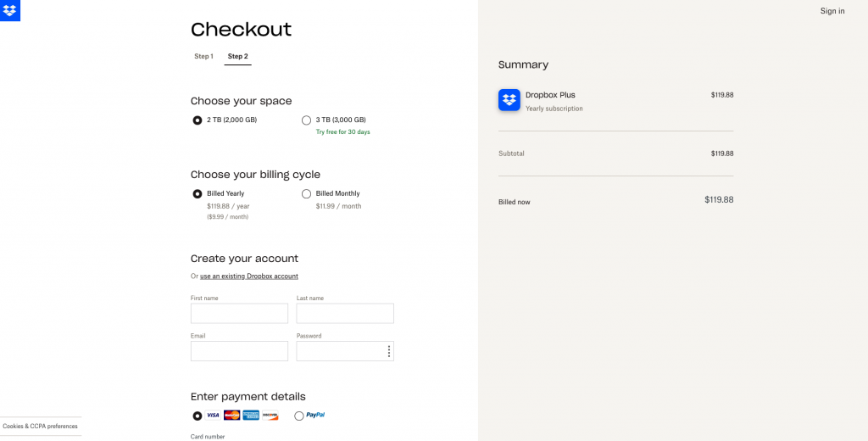
Task: Select PayPal payment radio button
Action: click(x=298, y=416)
